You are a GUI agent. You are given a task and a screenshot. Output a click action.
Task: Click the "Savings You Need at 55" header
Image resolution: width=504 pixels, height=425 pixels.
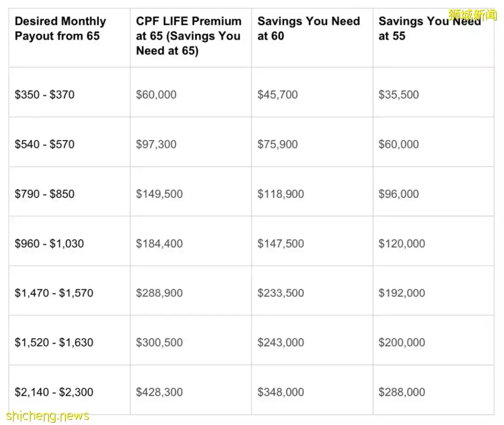pos(429,28)
